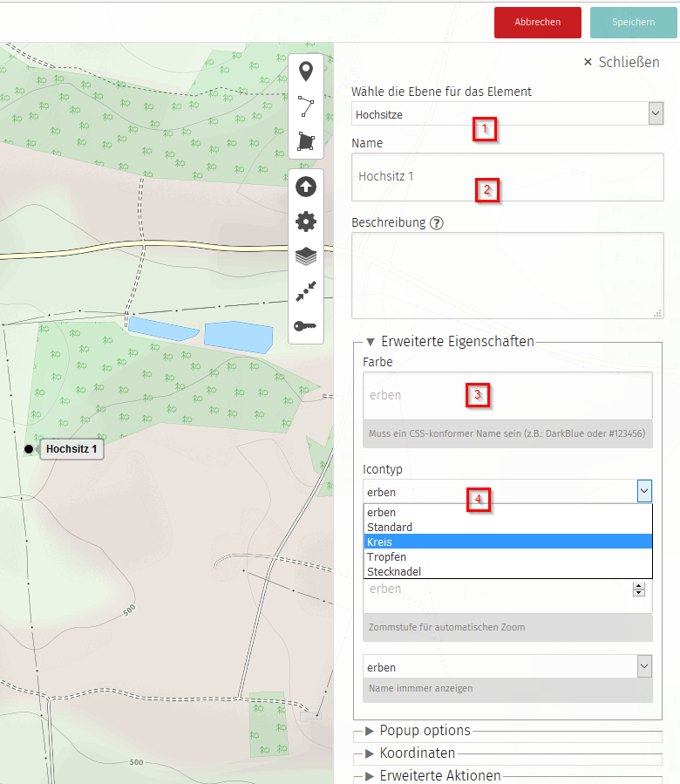
Task: Click the Speichern button
Action: [x=634, y=23]
